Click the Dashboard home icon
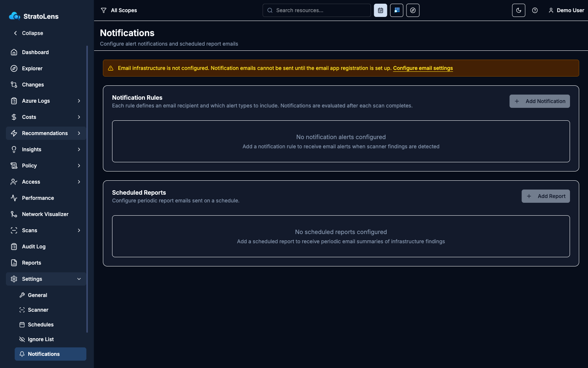This screenshot has width=588, height=368. point(14,52)
